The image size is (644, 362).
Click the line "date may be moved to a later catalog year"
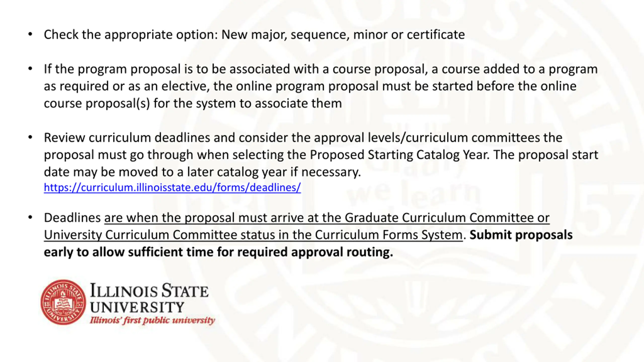(202, 172)
